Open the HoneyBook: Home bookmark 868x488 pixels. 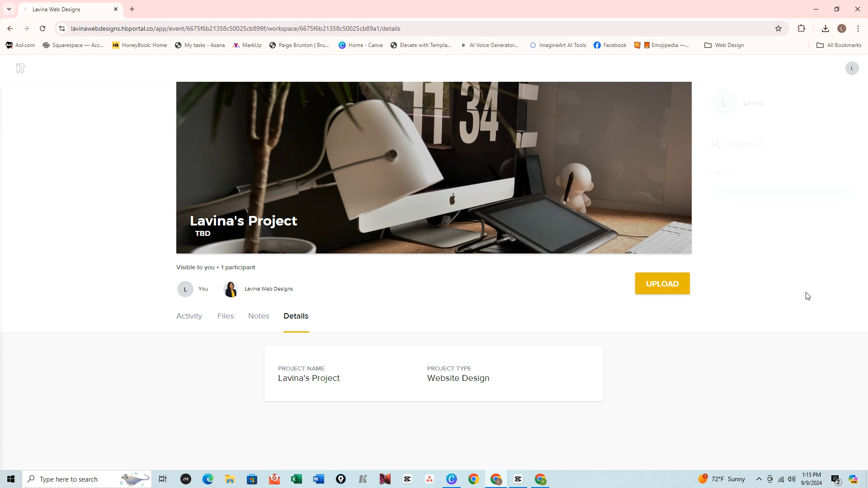tap(140, 45)
